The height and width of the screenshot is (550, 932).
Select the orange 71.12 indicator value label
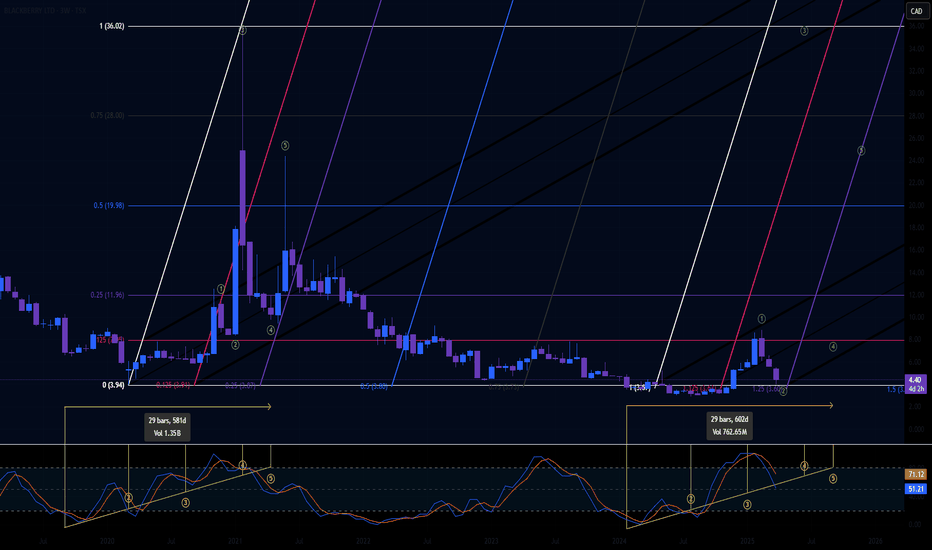coord(915,474)
